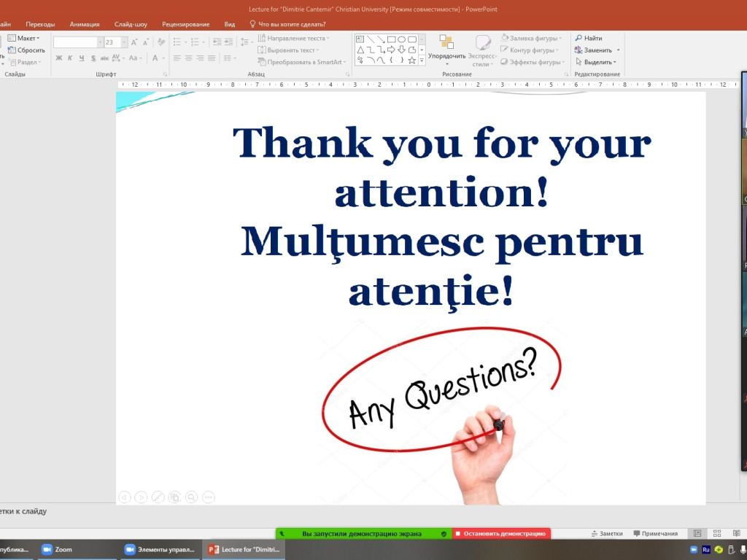Select the triangle shape in the gallery
This screenshot has height=560, width=747.
(360, 50)
